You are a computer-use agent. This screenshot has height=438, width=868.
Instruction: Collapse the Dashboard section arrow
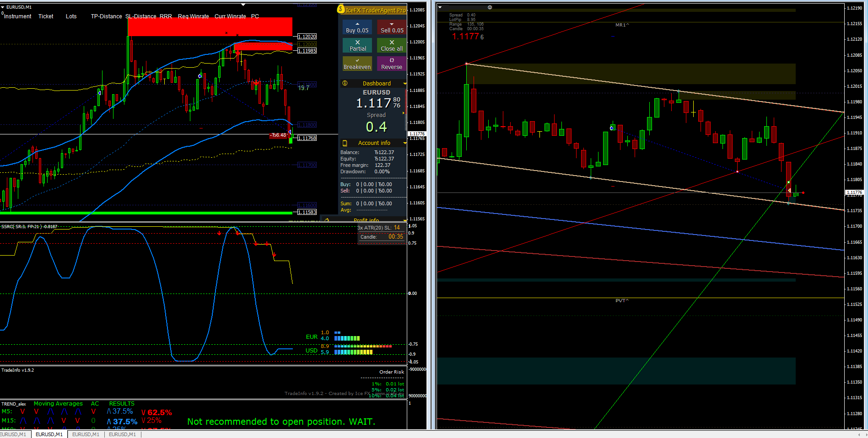(404, 84)
